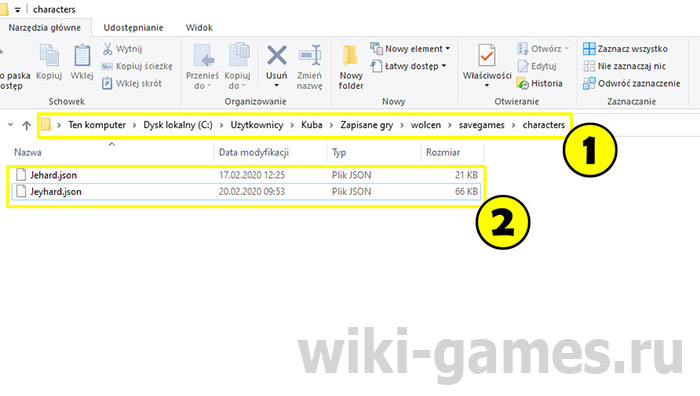Sort by Data modyfikacji column header
Image resolution: width=700 pixels, height=396 pixels.
(254, 152)
